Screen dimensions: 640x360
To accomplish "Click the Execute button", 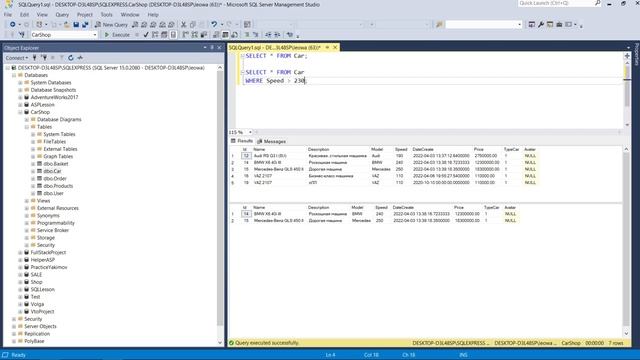I will click(117, 35).
